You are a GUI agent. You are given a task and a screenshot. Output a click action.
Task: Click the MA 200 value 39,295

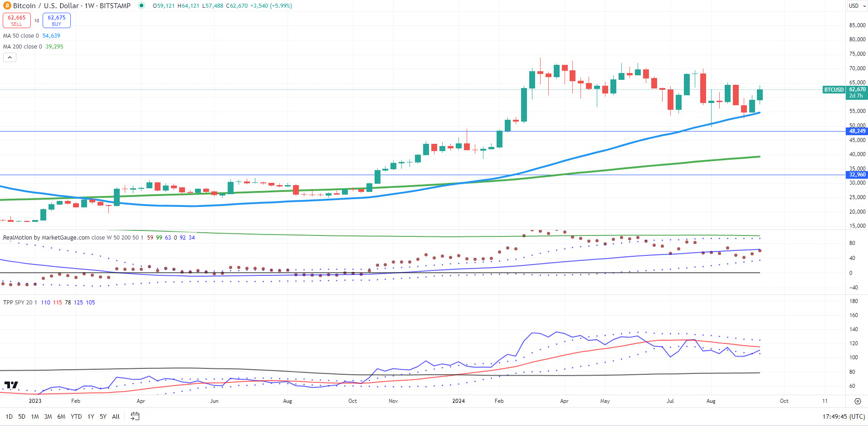pyautogui.click(x=54, y=47)
